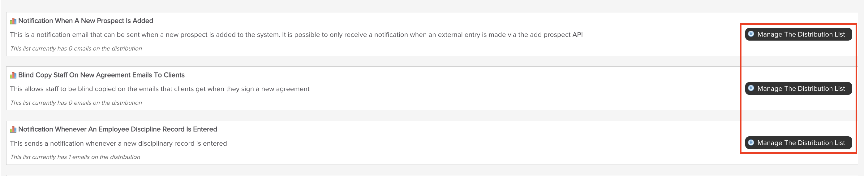
Task: Click the play icon on Blind Copy Staff's manage button
Action: pos(751,88)
